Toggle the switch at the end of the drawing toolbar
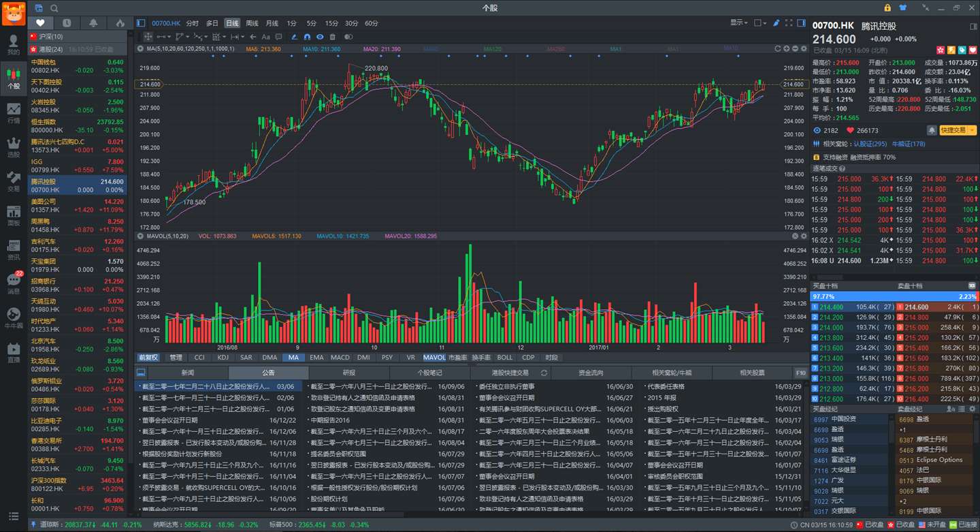The image size is (980, 532). click(348, 37)
